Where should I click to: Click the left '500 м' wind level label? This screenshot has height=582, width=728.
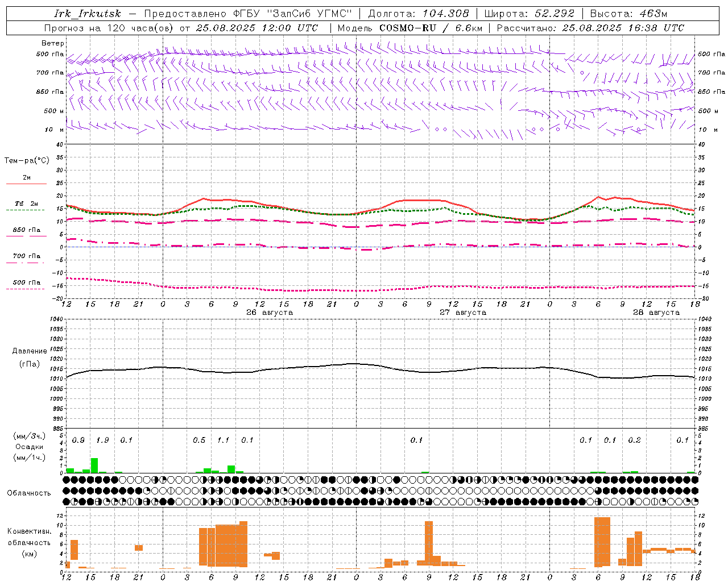pos(53,111)
